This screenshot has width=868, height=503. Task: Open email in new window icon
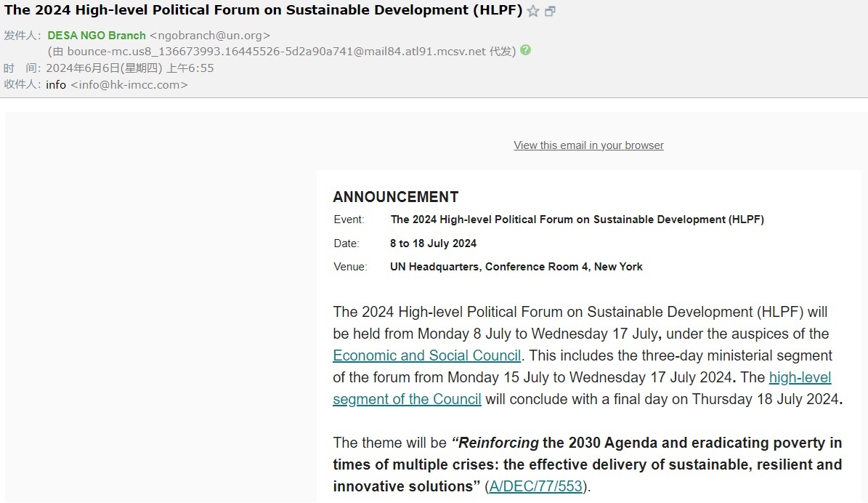(550, 11)
